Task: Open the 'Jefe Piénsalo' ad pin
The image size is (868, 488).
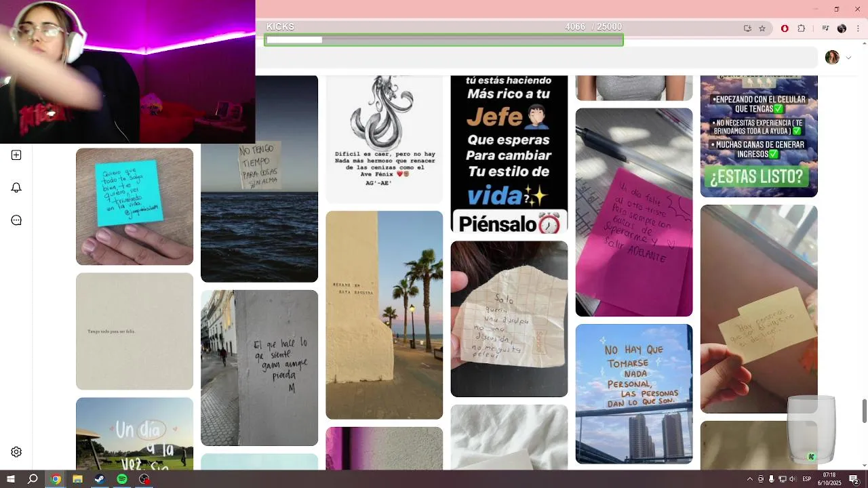Action: pos(509,154)
